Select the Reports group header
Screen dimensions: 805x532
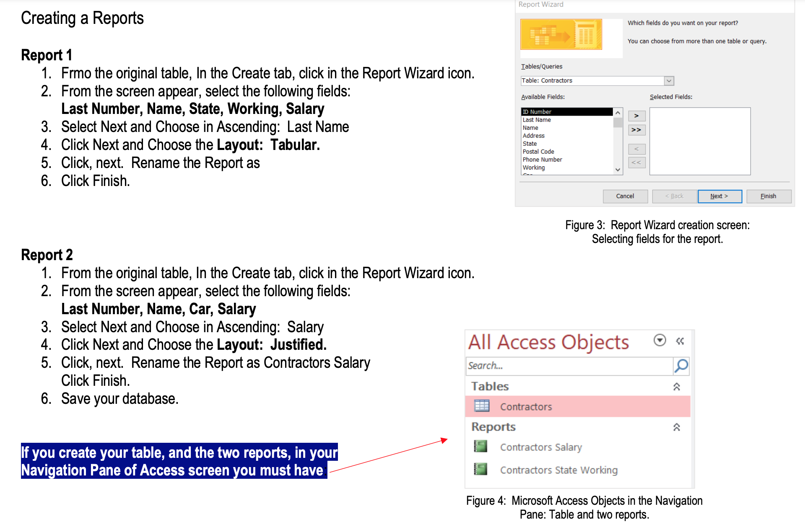coord(493,426)
